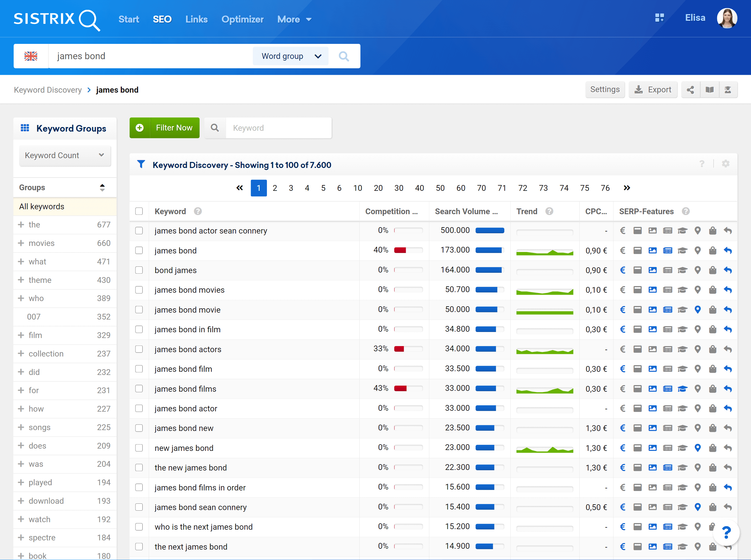Open the SEO navigation item
Viewport: 751px width, 560px height.
coord(162,19)
